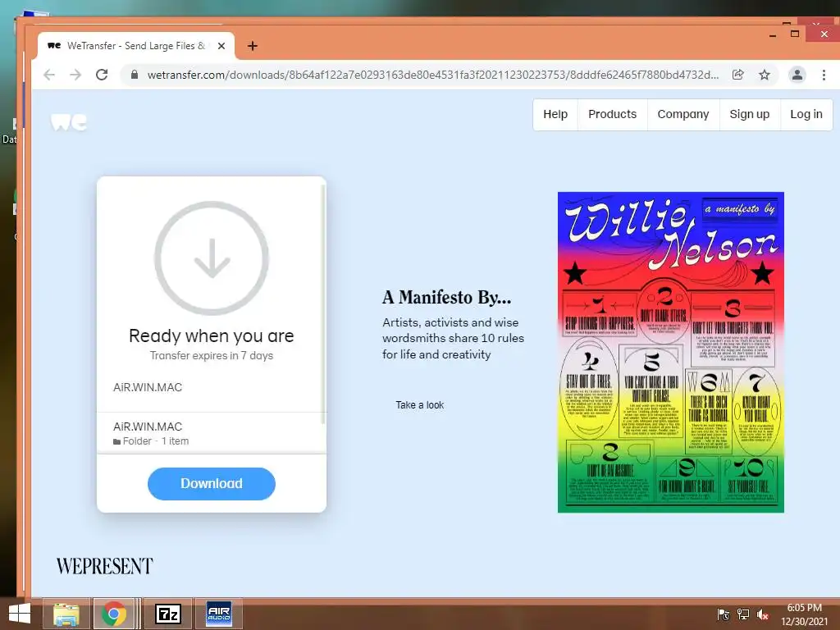Click the network tray icon
The width and height of the screenshot is (840, 630).
point(743,614)
